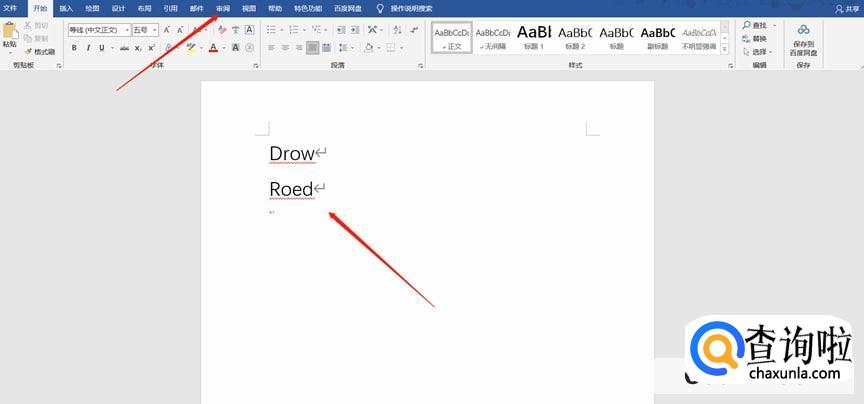Open the 文件 (File) tab
The height and width of the screenshot is (404, 864).
click(x=11, y=9)
